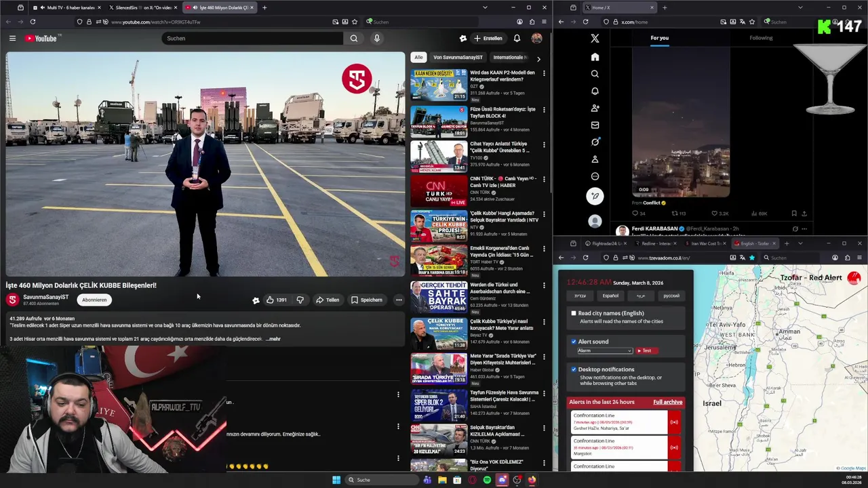The height and width of the screenshot is (488, 868).
Task: Click the YouTube Suchen search field
Action: click(x=252, y=39)
